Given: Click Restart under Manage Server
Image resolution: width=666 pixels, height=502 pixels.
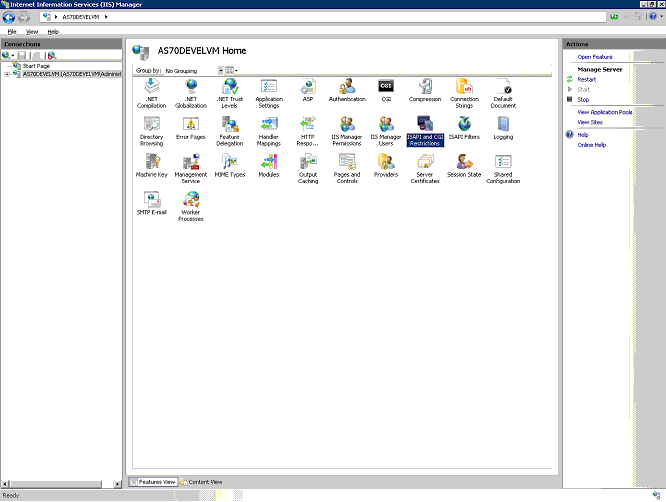Looking at the screenshot, I should [x=587, y=79].
